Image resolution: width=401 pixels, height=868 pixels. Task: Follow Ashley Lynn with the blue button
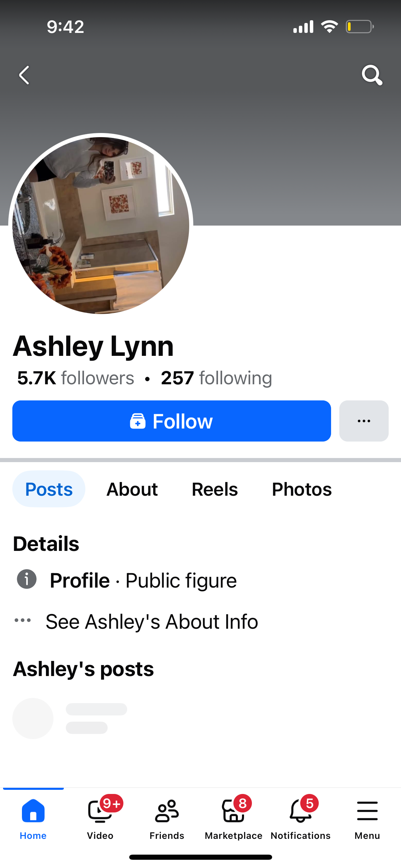coord(172,421)
